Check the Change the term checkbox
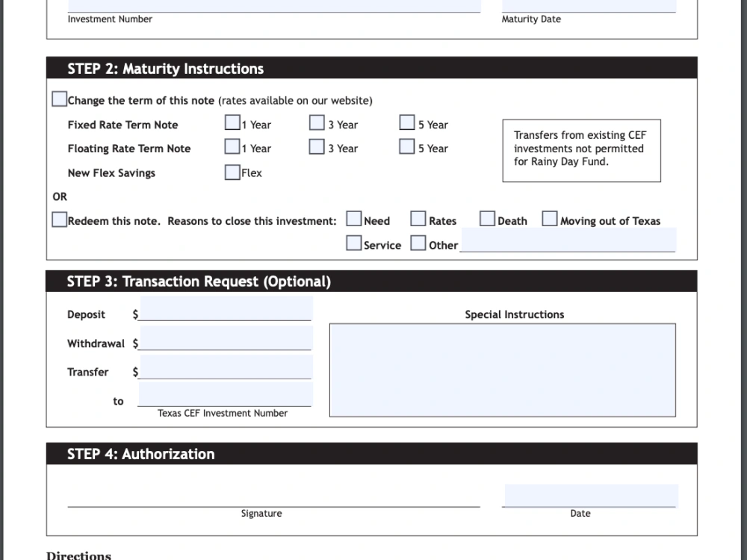 point(59,98)
